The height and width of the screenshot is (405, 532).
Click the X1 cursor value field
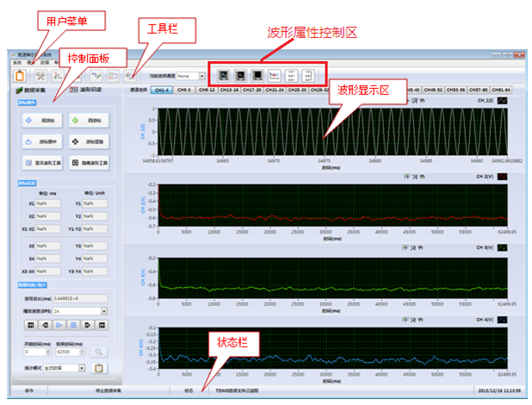pos(48,203)
